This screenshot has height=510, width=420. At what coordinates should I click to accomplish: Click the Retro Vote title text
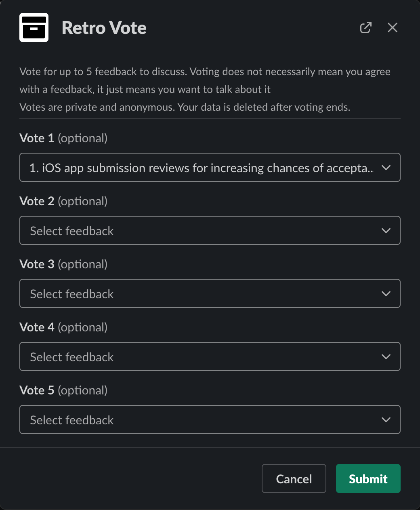click(104, 28)
